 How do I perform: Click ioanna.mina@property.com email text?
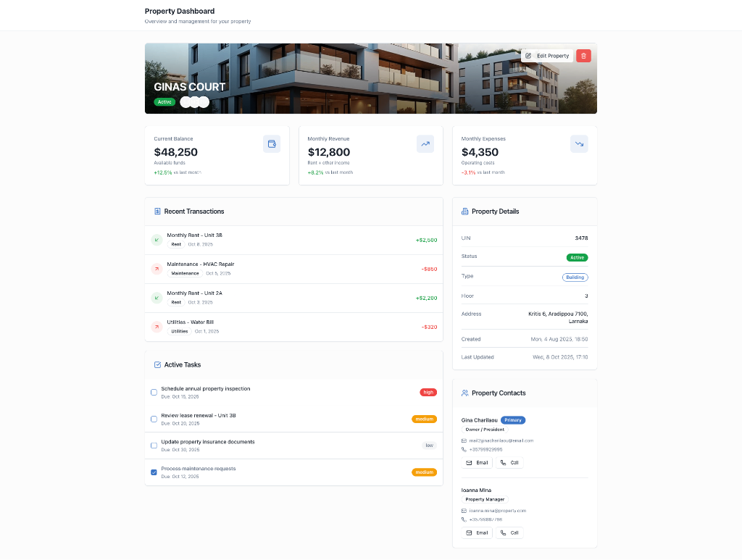click(498, 511)
